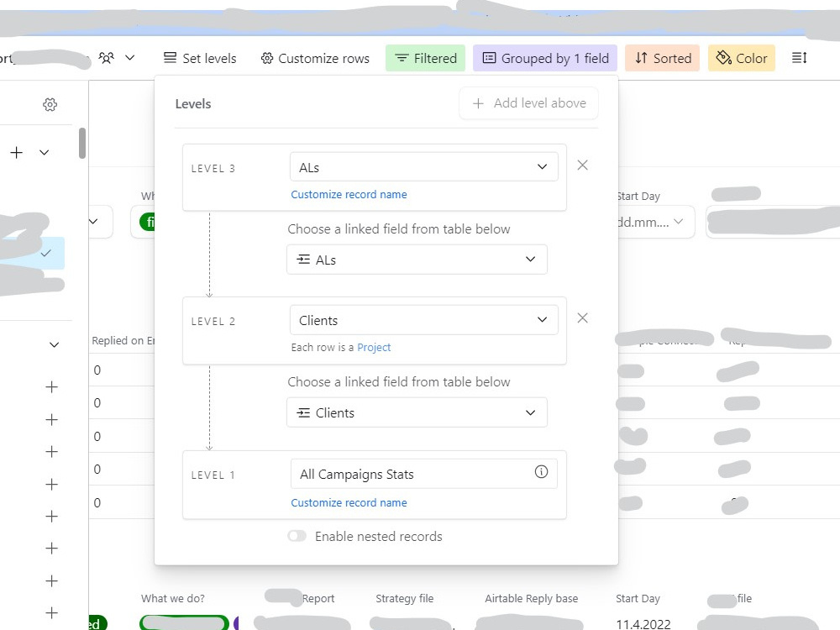Click Add level above button

click(x=528, y=102)
